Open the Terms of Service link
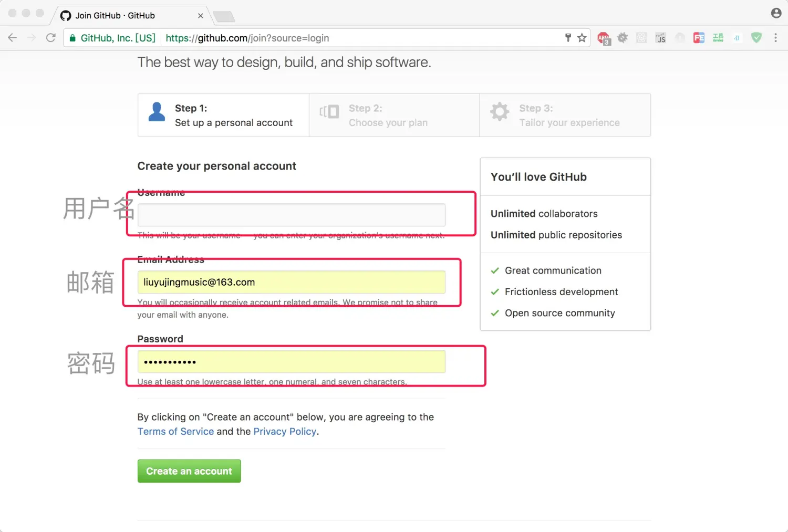Screen dimensions: 788x532 click(x=175, y=431)
